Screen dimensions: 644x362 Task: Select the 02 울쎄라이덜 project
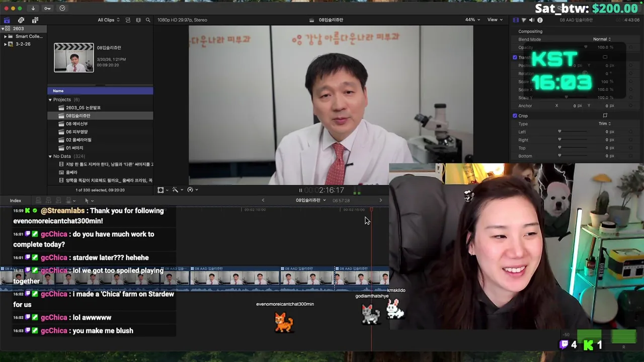tap(100, 140)
